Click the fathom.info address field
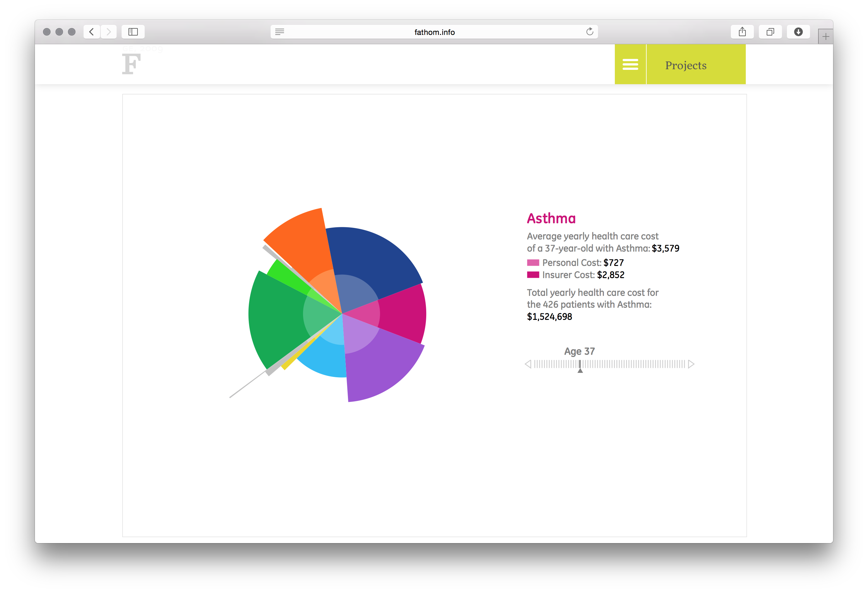Viewport: 868px width, 593px height. (434, 32)
